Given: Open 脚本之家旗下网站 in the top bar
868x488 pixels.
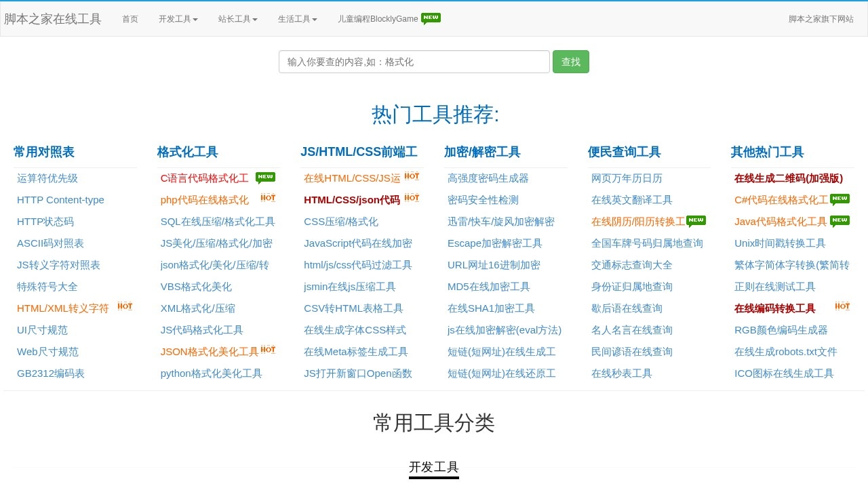Looking at the screenshot, I should click(x=822, y=19).
